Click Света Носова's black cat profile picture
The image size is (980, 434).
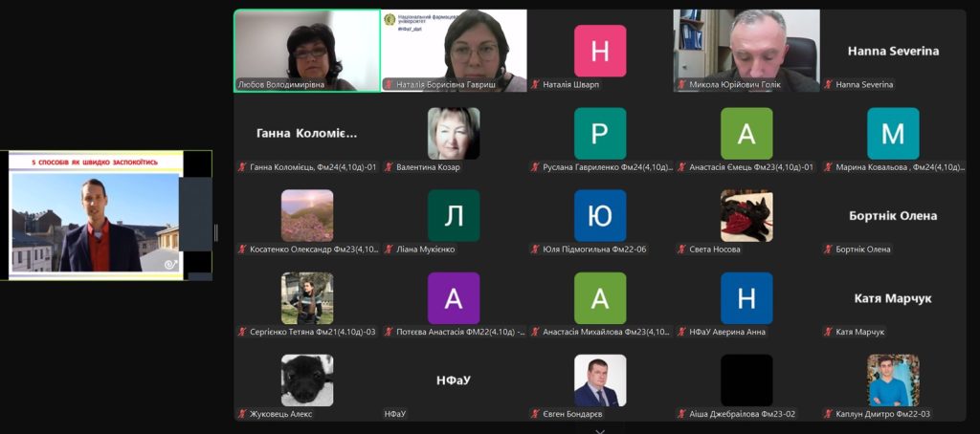pyautogui.click(x=746, y=215)
